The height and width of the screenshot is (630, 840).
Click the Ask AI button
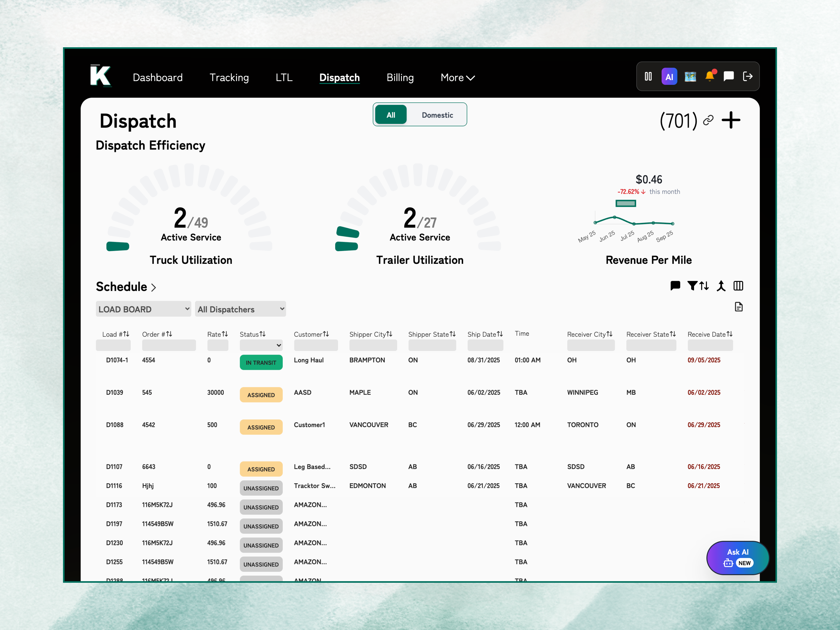pyautogui.click(x=737, y=558)
